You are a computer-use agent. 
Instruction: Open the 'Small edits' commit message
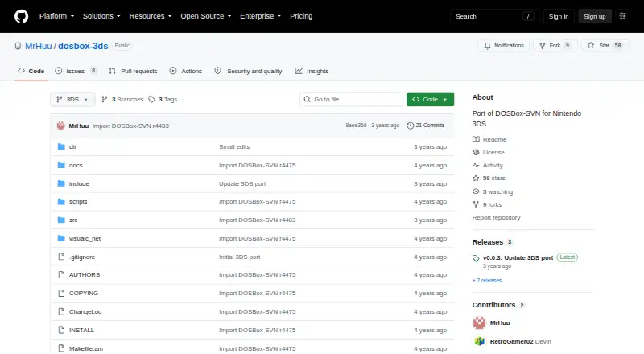click(x=234, y=146)
